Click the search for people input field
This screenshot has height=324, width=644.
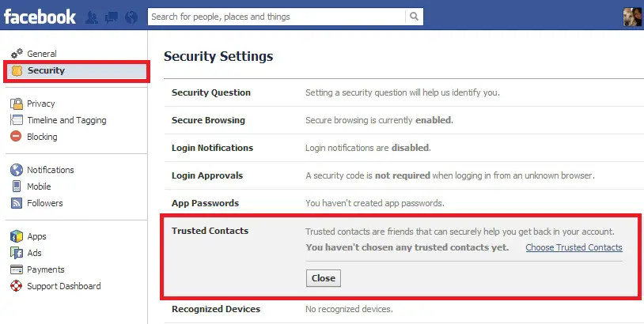coord(276,17)
